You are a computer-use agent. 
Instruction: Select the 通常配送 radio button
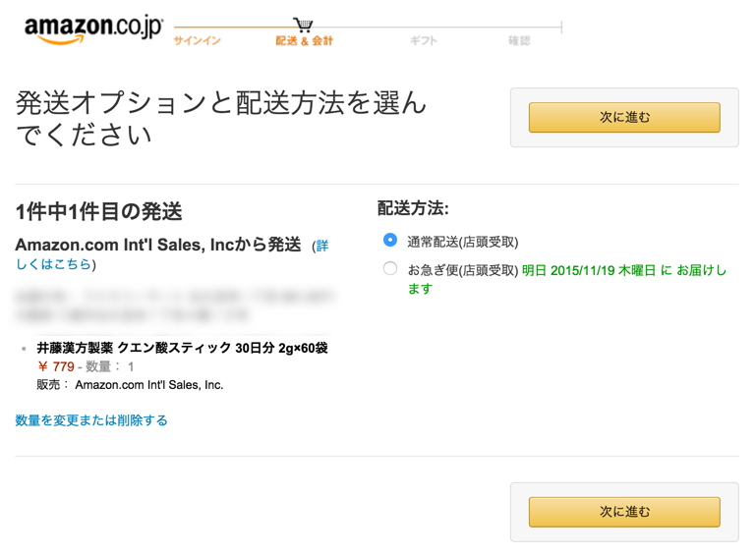coord(390,241)
